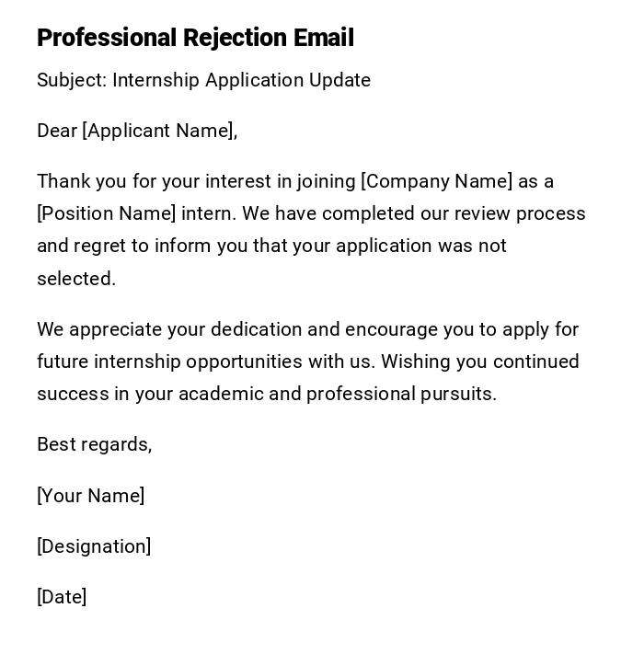The width and height of the screenshot is (644, 654).
Task: Click the Professional Rejection Email heading
Action: pos(195,38)
